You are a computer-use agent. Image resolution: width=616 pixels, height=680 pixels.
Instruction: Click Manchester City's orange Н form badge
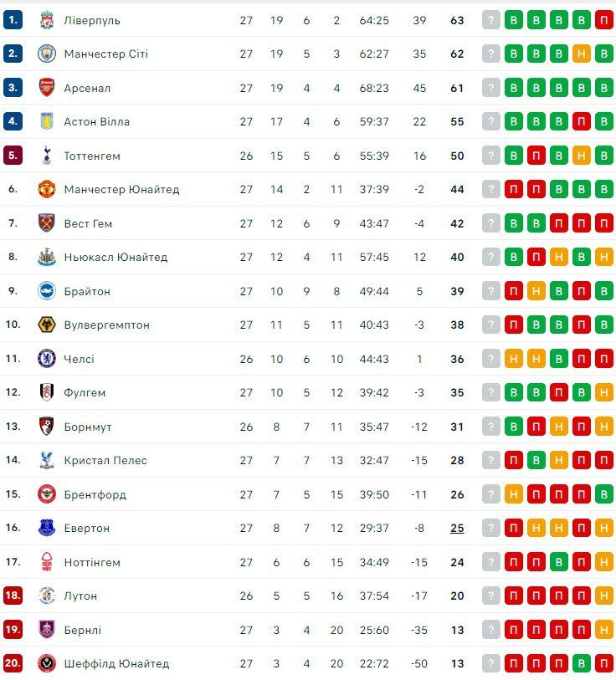(x=582, y=54)
